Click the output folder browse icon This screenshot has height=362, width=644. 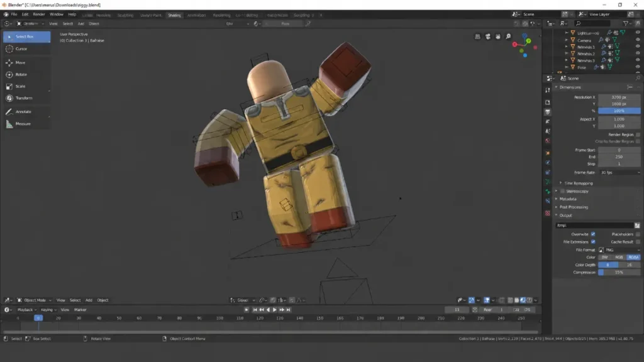[x=637, y=226]
